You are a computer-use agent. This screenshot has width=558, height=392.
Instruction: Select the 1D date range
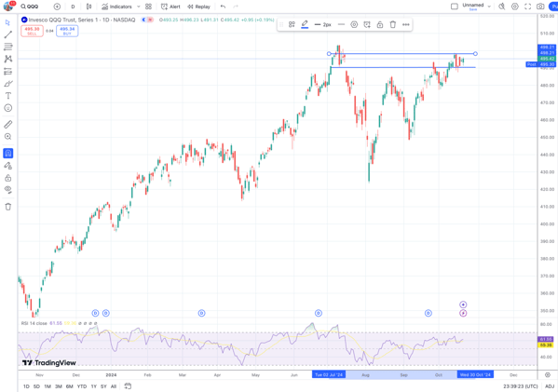pyautogui.click(x=26, y=386)
